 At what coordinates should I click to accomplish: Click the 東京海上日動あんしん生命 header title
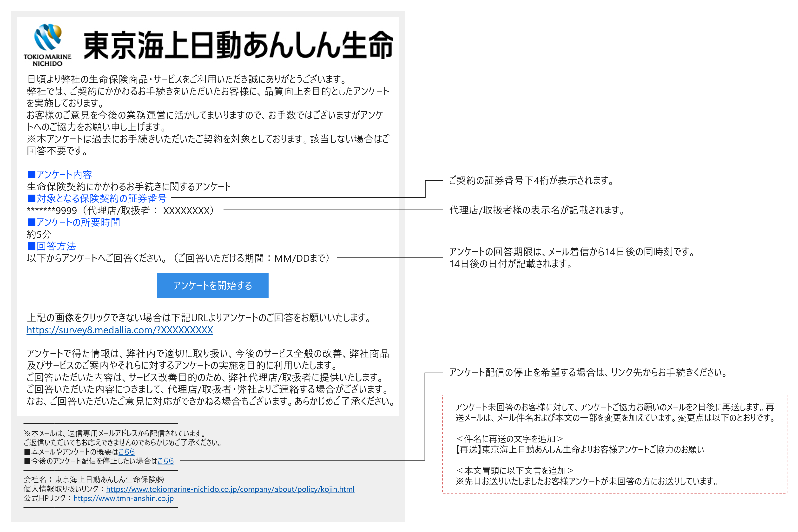click(x=238, y=45)
